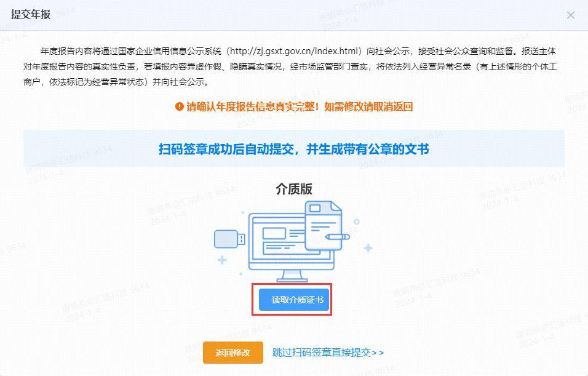The height and width of the screenshot is (376, 588).
Task: Click the four-pointed star sparkle decoration
Action: click(x=368, y=247)
